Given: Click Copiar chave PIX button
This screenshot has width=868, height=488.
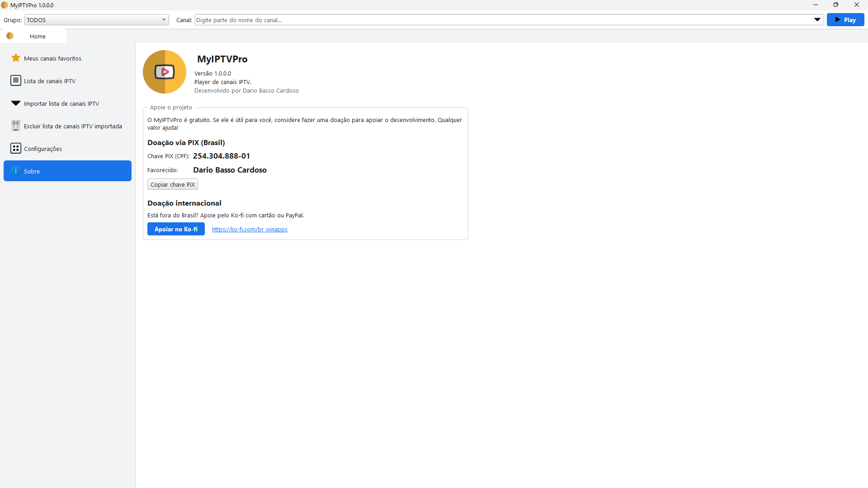Looking at the screenshot, I should (173, 184).
